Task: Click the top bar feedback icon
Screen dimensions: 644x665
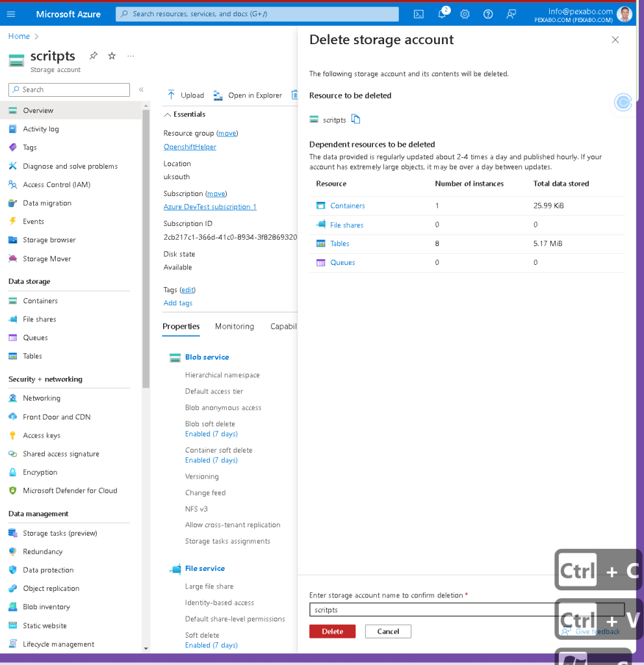Action: tap(511, 14)
